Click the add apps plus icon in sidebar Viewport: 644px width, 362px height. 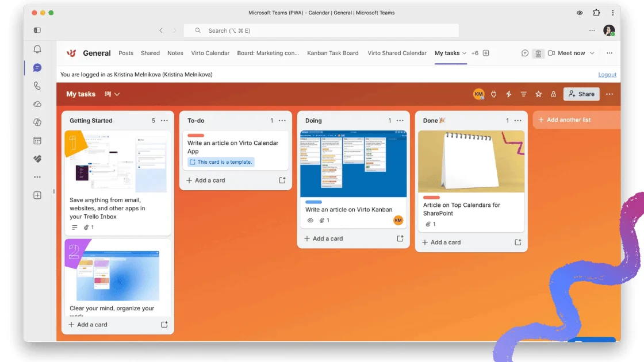point(37,195)
